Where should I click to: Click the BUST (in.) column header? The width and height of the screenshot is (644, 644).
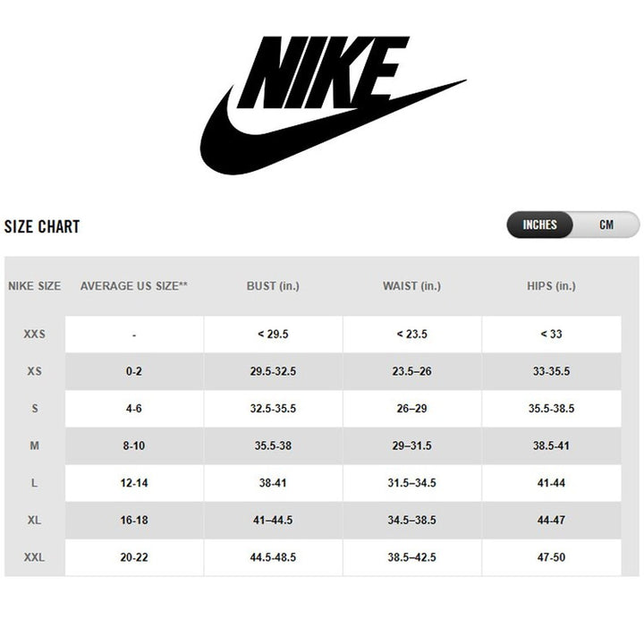point(273,286)
